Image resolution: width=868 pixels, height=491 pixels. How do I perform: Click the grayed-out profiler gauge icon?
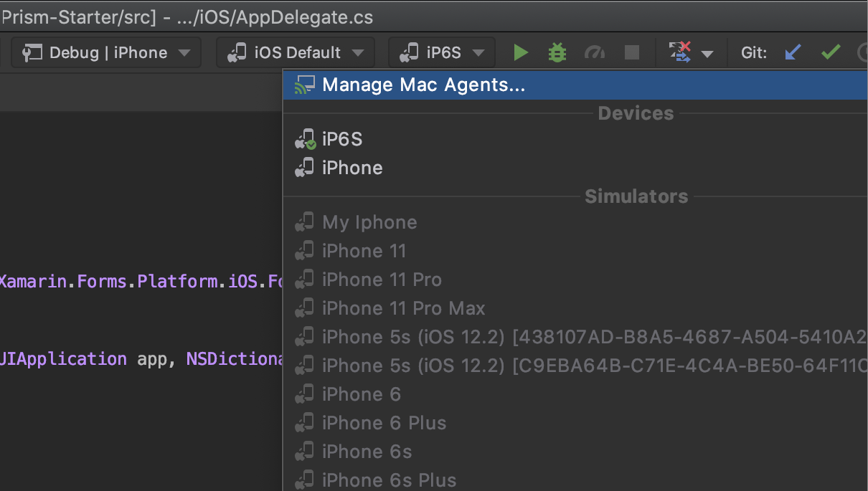pyautogui.click(x=595, y=52)
